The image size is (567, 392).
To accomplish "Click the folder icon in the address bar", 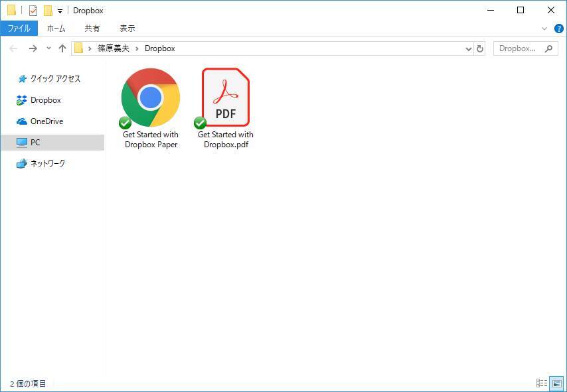I will 79,48.
